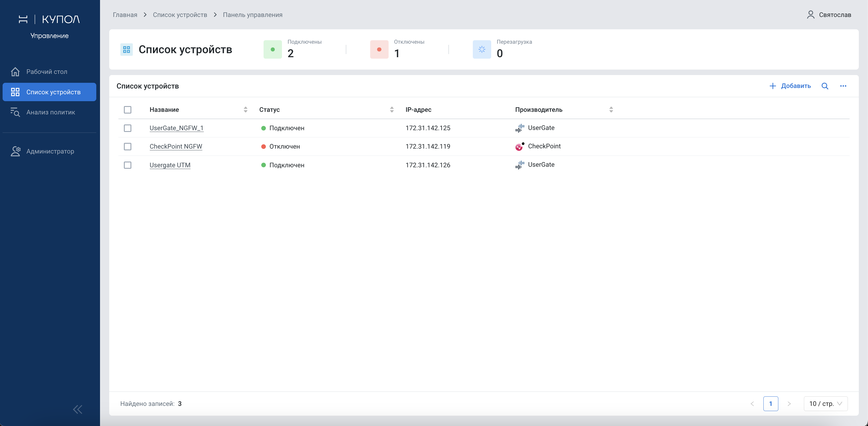The height and width of the screenshot is (426, 868).
Task: Tick the checkbox for UserGate_NGFW_1
Action: tap(127, 128)
